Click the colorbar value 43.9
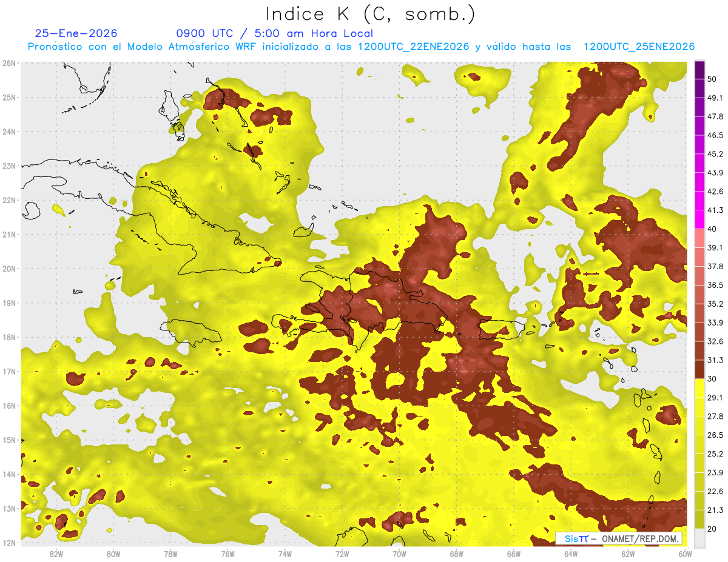This screenshot has height=562, width=728. 715,173
